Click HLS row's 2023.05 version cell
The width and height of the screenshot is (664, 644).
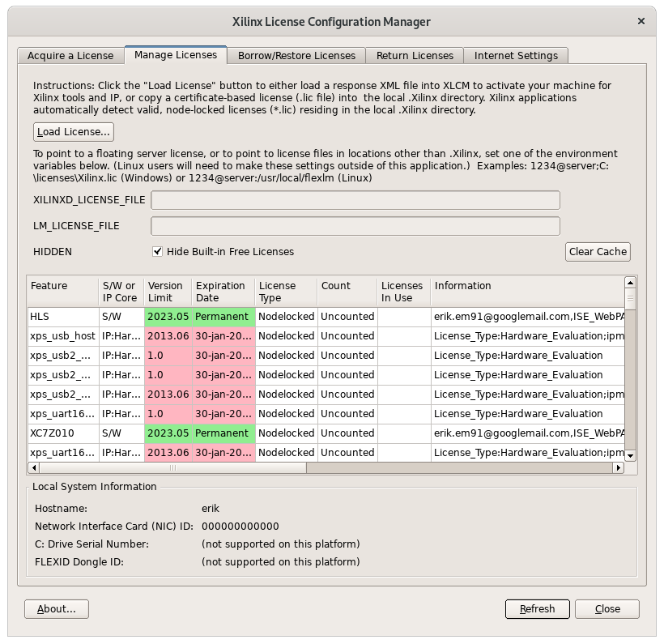(168, 317)
